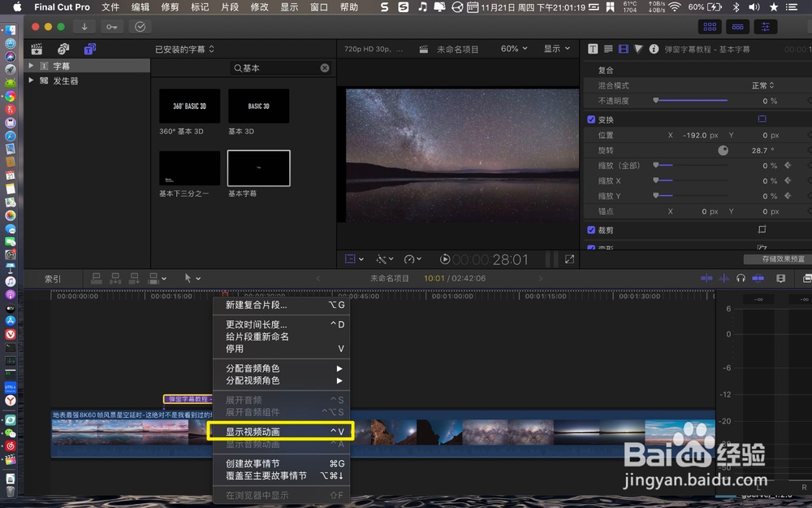
Task: Clear the 基本 search field
Action: (x=325, y=68)
